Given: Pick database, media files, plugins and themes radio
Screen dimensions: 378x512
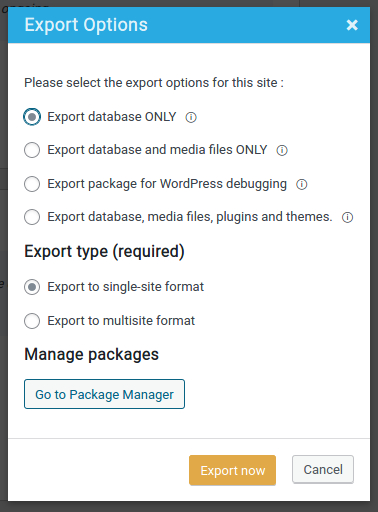Looking at the screenshot, I should coord(32,217).
